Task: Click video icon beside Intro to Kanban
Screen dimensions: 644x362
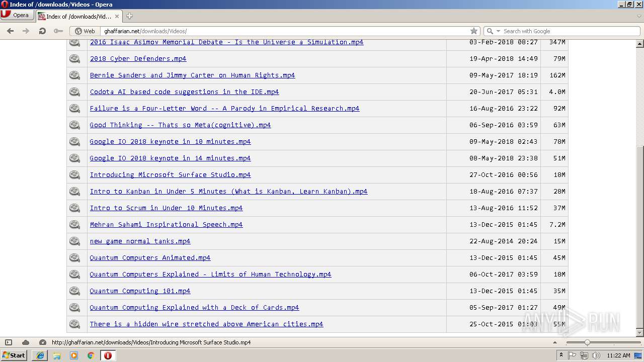Action: pyautogui.click(x=75, y=192)
